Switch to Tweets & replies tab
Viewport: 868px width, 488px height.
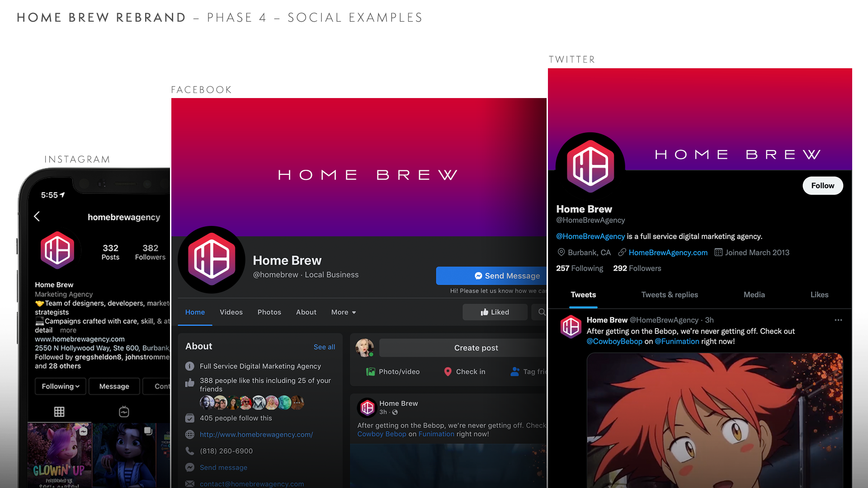pyautogui.click(x=670, y=295)
